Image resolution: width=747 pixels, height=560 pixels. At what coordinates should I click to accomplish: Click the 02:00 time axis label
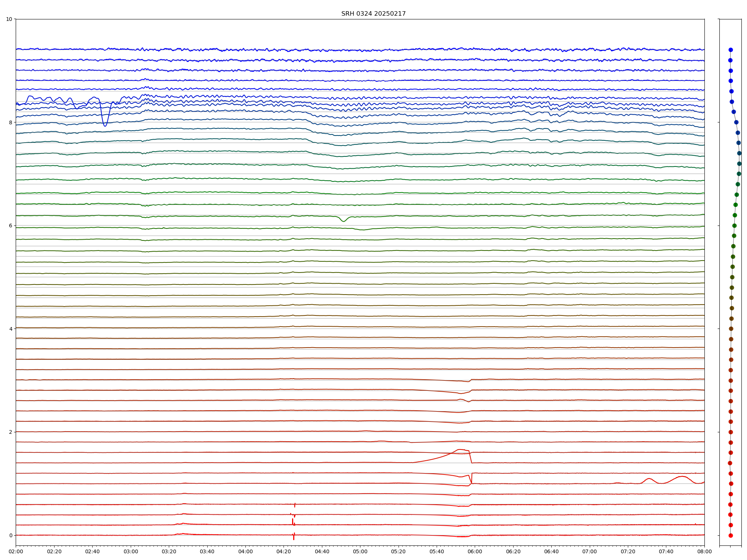pos(16,551)
